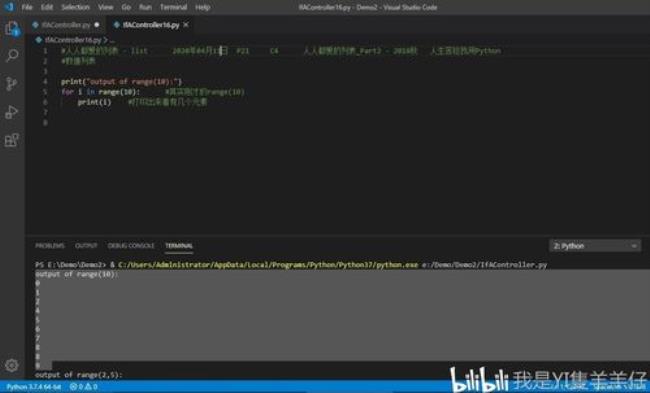Open the Search view icon

tap(12, 56)
